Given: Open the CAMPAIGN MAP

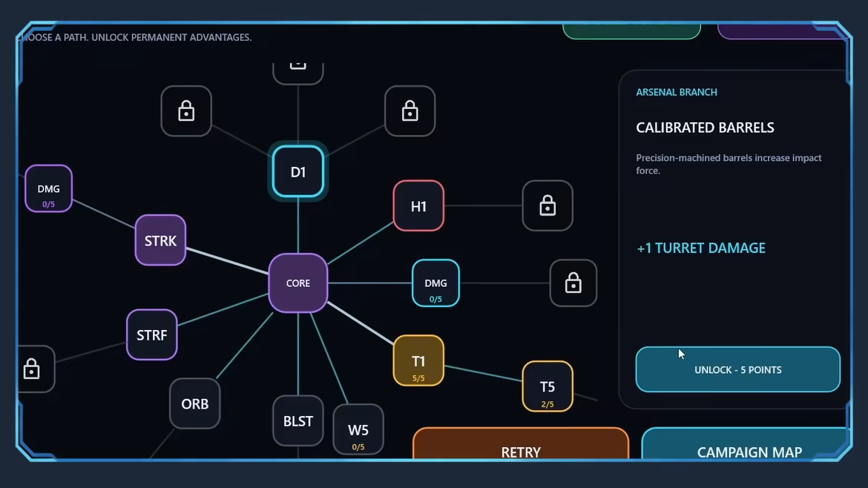Looking at the screenshot, I should [x=747, y=444].
